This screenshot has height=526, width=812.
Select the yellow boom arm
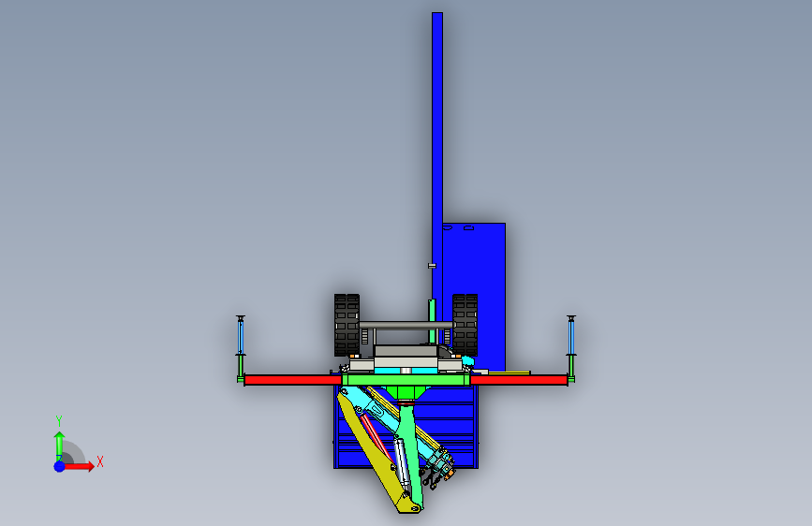375,456
